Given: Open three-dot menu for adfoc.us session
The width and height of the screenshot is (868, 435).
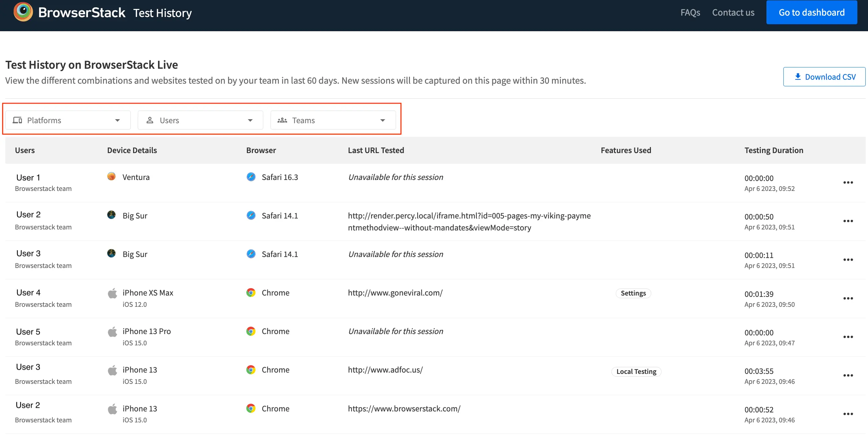Looking at the screenshot, I should click(x=848, y=375).
